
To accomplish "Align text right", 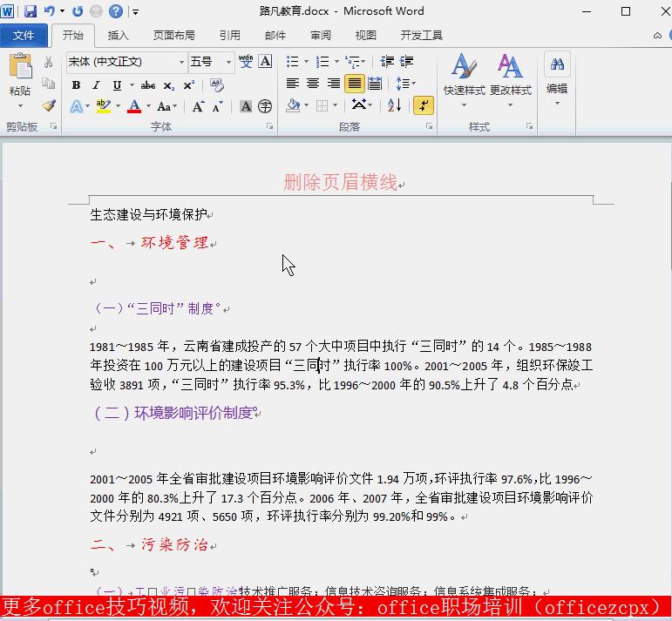I will pos(334,84).
